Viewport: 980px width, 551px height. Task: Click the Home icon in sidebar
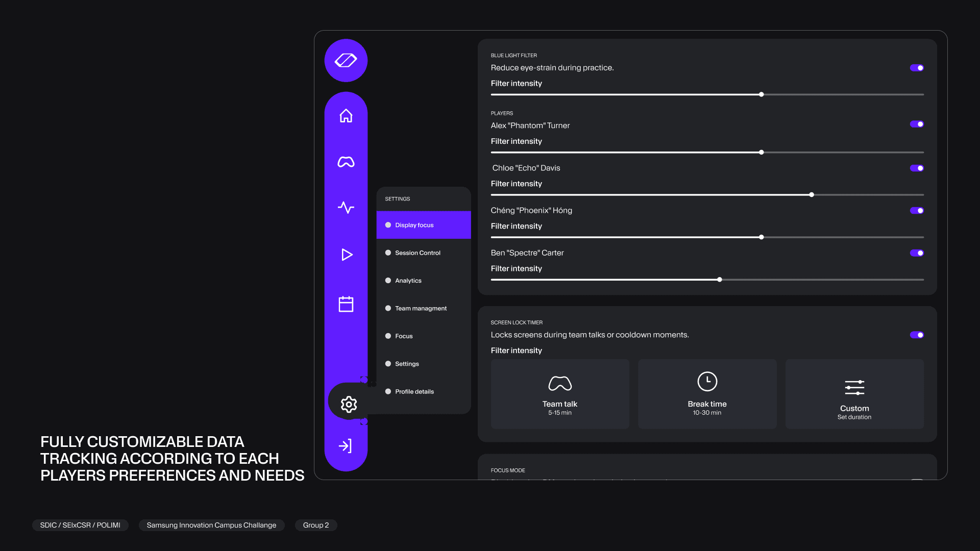coord(346,116)
